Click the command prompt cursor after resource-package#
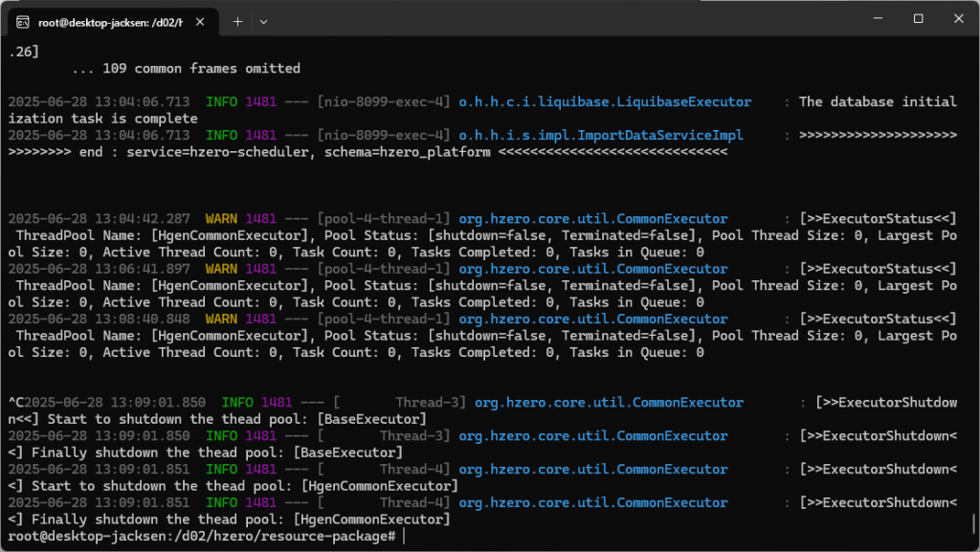Image resolution: width=980 pixels, height=552 pixels. point(405,537)
